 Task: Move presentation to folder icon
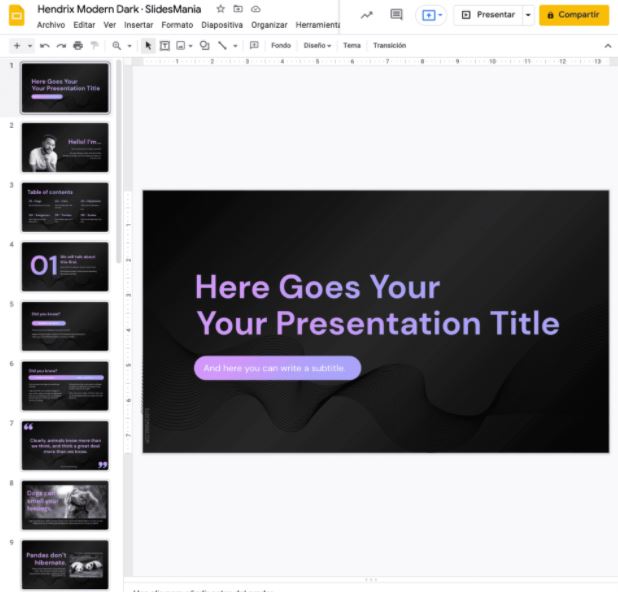pos(238,9)
